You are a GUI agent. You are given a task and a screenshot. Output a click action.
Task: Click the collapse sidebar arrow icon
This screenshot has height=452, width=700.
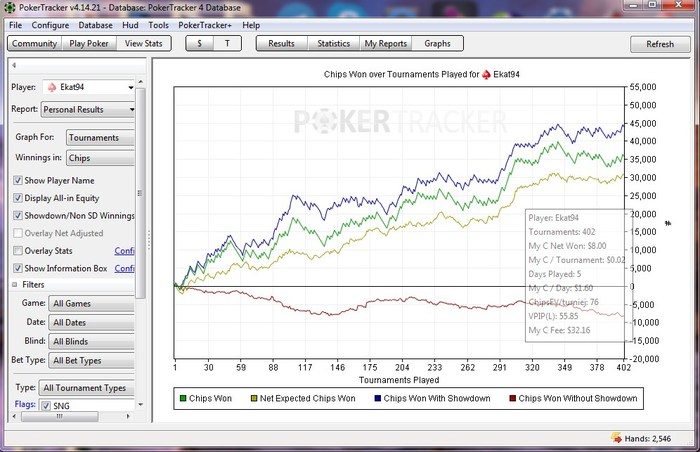tap(14, 65)
